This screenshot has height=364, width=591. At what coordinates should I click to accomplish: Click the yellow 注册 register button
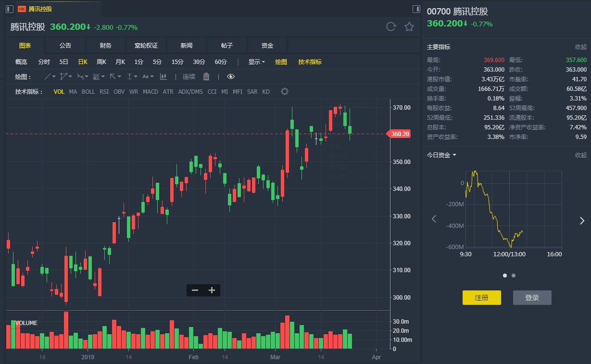pyautogui.click(x=481, y=298)
